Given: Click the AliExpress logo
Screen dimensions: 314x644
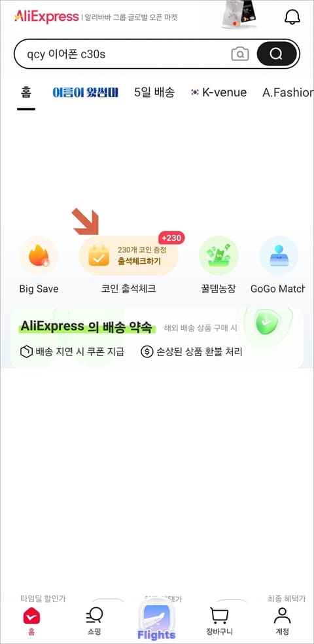Looking at the screenshot, I should click(46, 17).
